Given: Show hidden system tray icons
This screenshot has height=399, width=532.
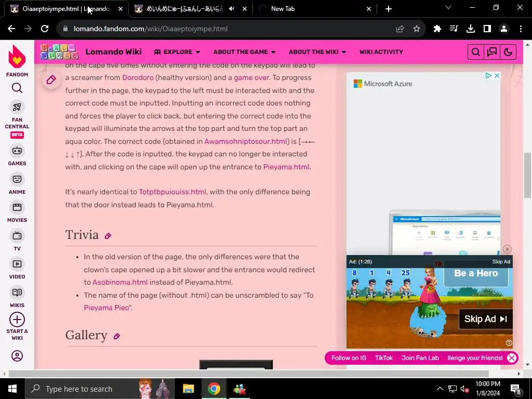Looking at the screenshot, I should pos(440,389).
